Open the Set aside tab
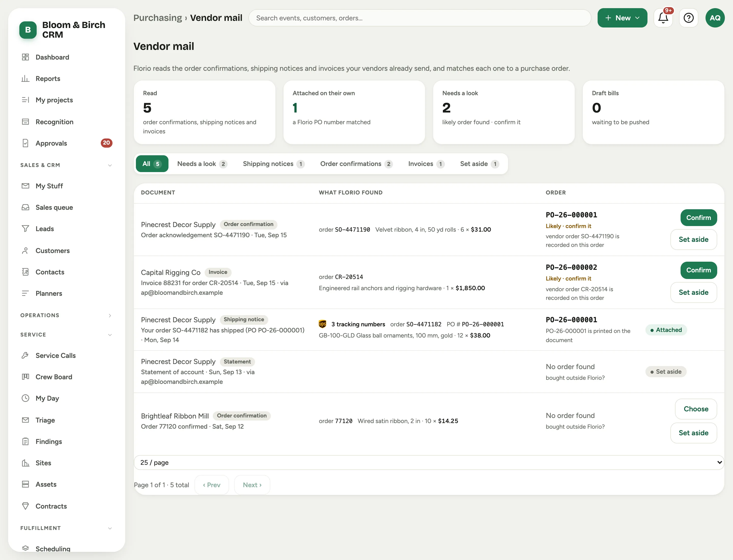The image size is (733, 560). [479, 164]
